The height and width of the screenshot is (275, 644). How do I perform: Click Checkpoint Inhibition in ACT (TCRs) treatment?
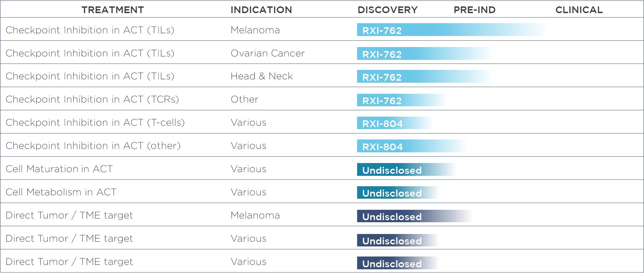(x=92, y=99)
